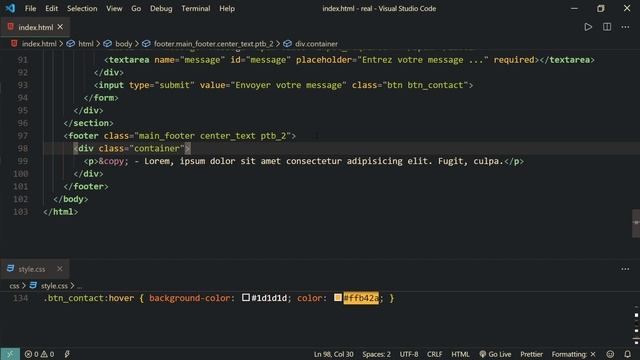Change language mode via HTML

click(460, 354)
